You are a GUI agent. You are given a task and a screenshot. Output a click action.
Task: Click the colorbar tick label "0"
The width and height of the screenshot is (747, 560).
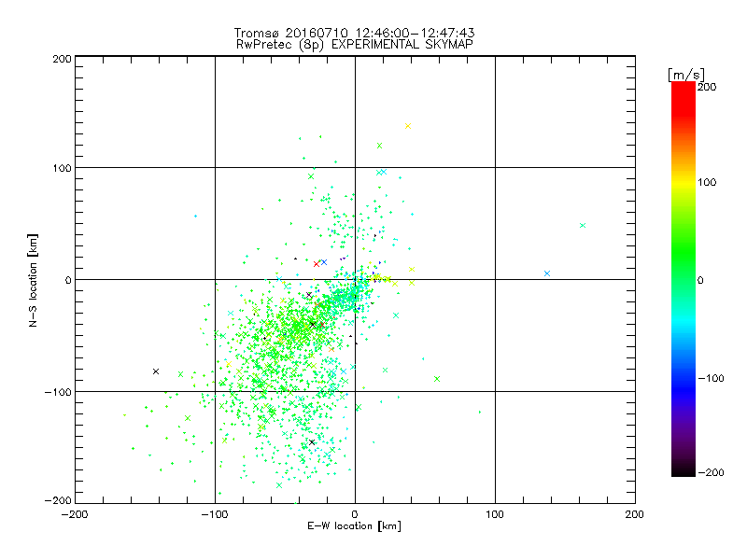700,280
